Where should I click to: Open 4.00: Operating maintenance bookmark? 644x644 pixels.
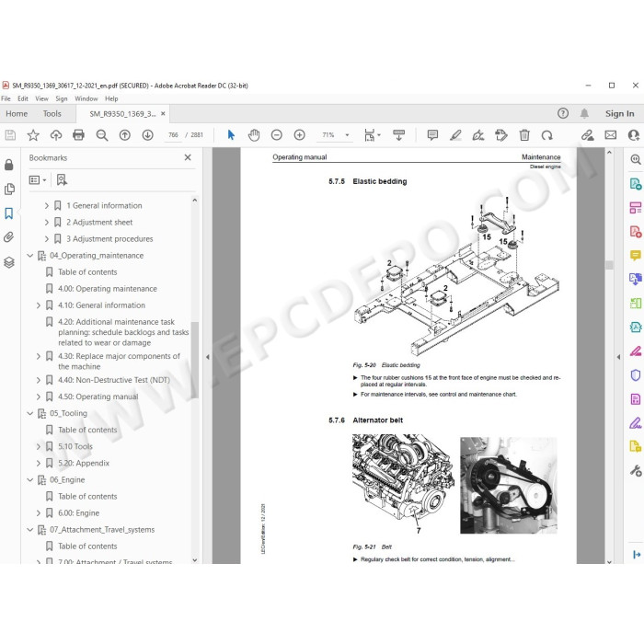(108, 289)
